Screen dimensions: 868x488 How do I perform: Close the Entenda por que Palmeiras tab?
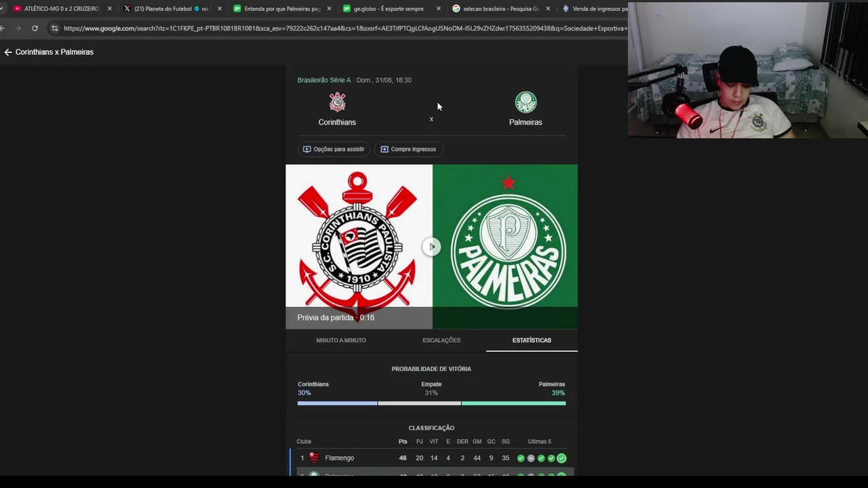click(x=329, y=9)
